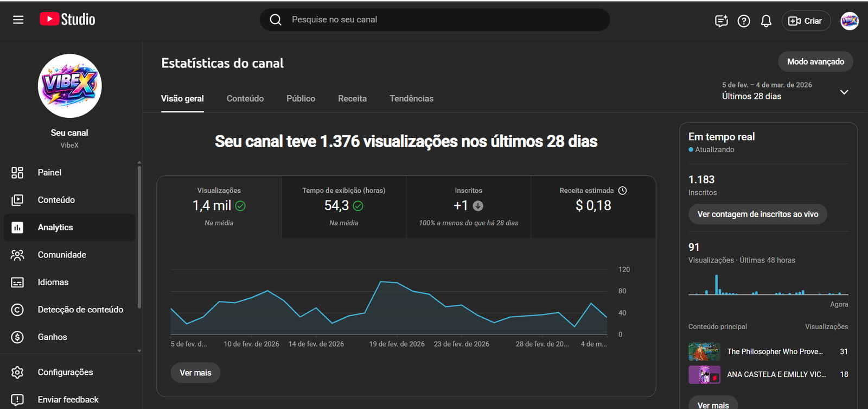Click ANA CASTELA E EMILLY VIC... video title
This screenshot has height=409, width=868.
pyautogui.click(x=776, y=375)
